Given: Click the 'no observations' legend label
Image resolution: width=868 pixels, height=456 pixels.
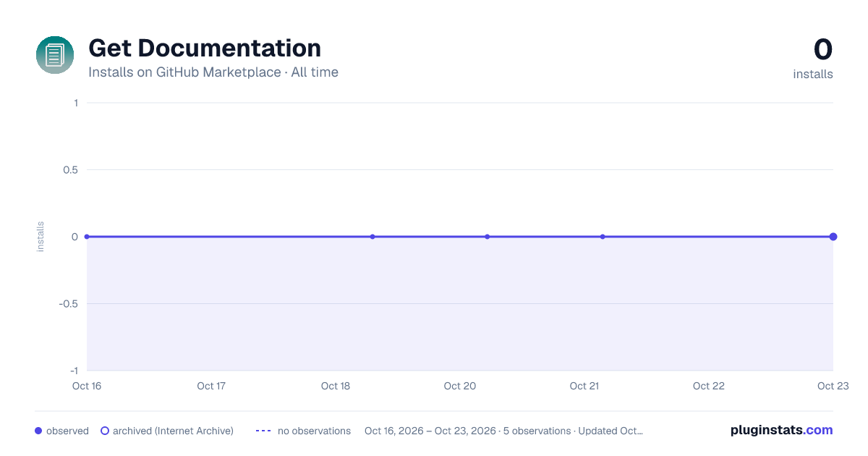Looking at the screenshot, I should click(314, 431).
